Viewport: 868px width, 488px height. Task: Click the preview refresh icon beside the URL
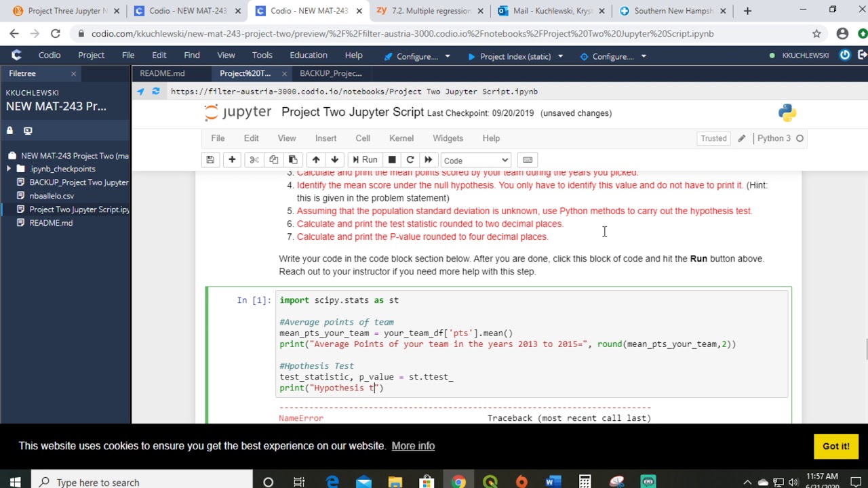156,91
